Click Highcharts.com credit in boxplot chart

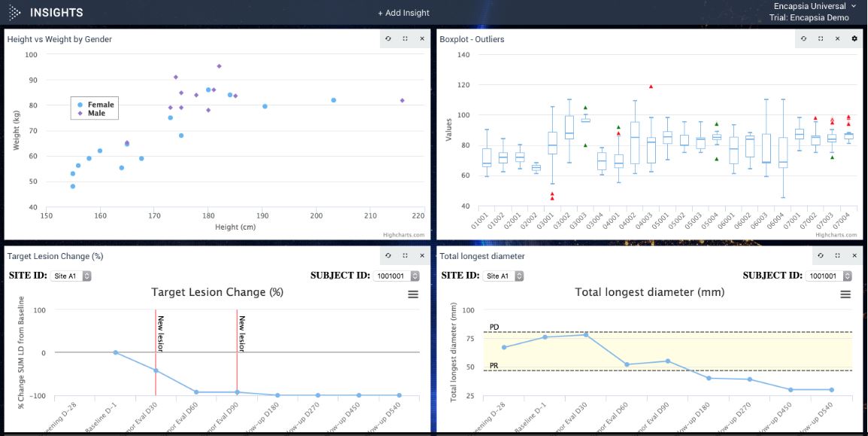(x=836, y=235)
